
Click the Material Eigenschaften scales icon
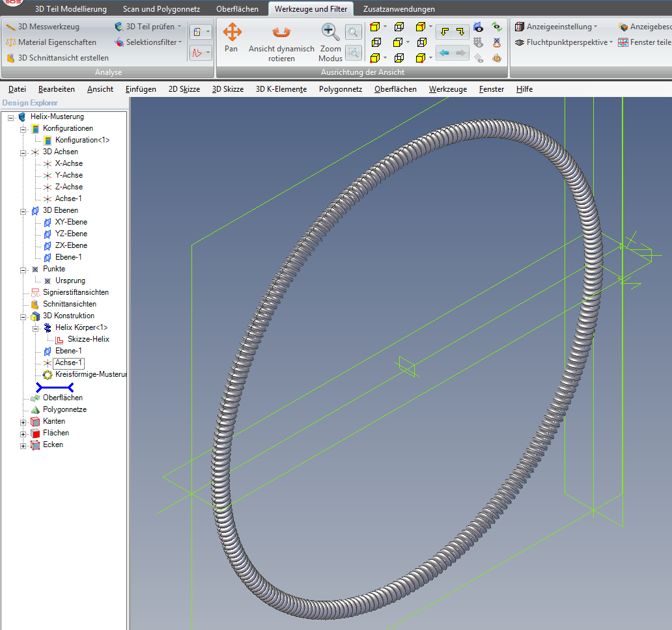(x=10, y=42)
